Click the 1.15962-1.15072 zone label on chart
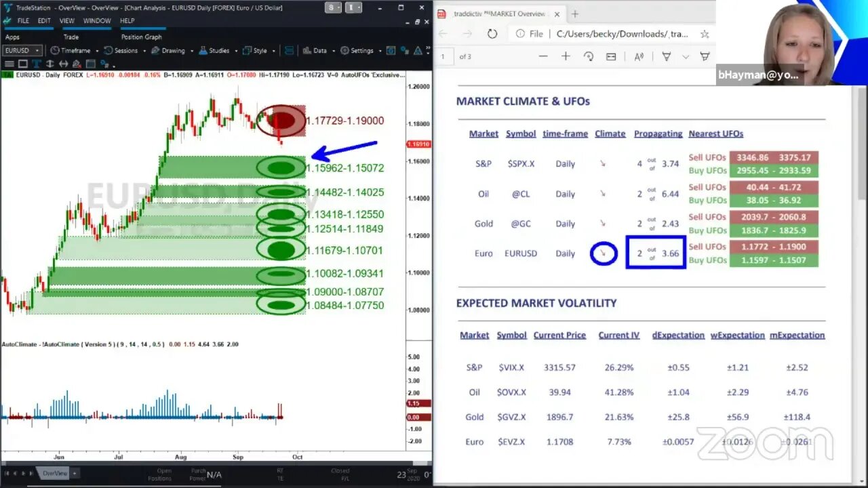The width and height of the screenshot is (868, 488). coord(345,167)
